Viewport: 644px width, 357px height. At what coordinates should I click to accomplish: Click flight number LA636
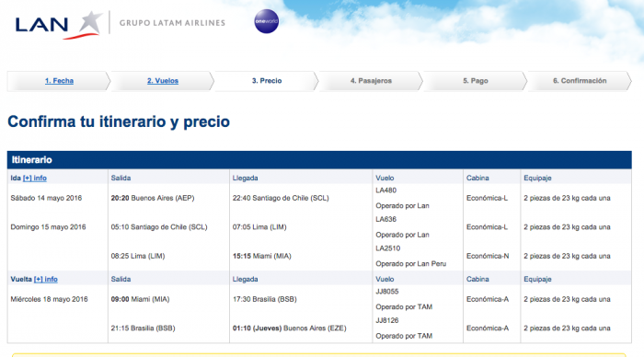click(x=385, y=219)
